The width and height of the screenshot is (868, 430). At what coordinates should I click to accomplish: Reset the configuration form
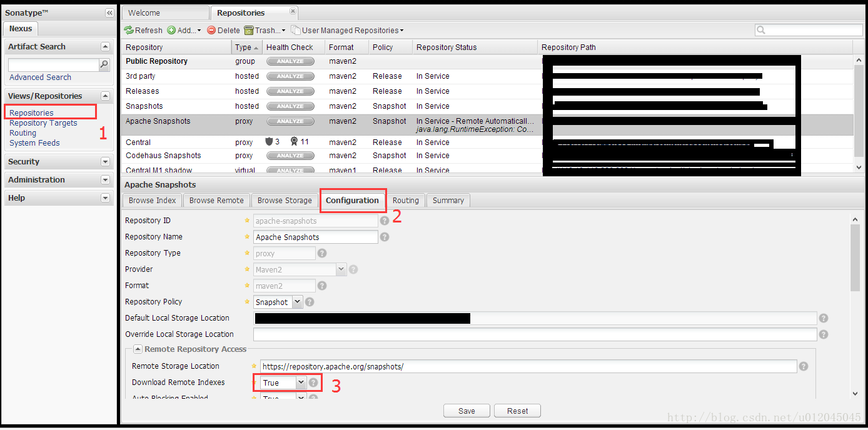pos(517,411)
